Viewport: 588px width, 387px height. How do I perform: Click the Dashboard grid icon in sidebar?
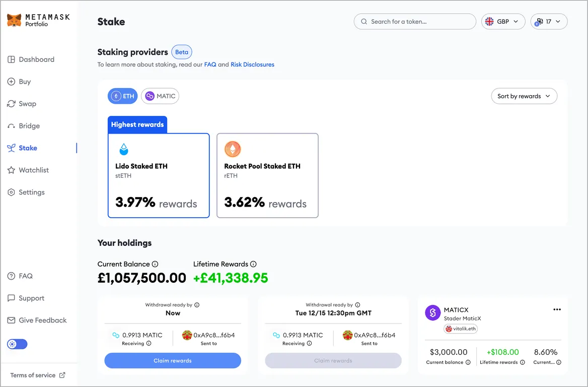11,59
